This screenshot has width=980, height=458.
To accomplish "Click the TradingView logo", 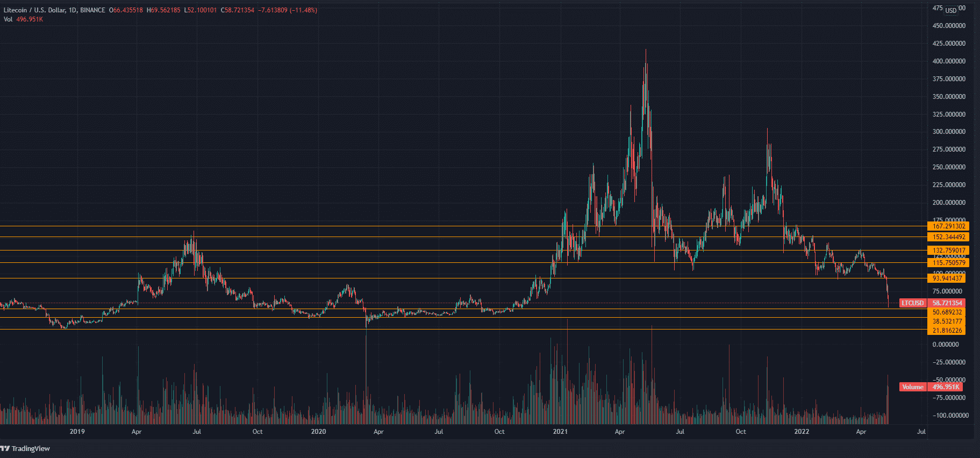I will tap(25, 448).
